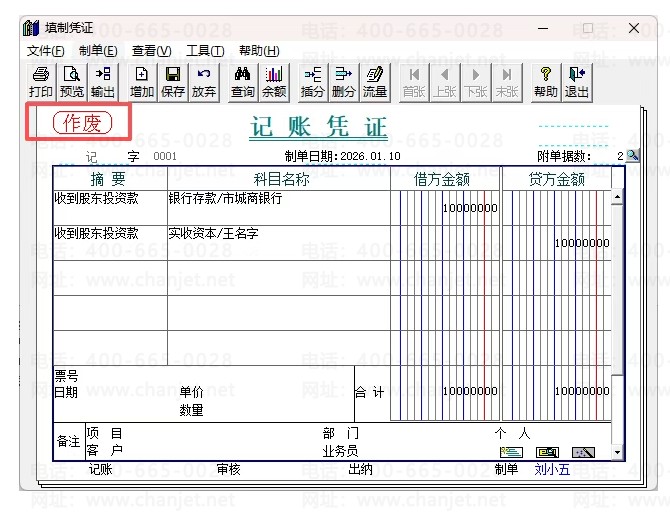Screen dimensions: 670x513
Task: Go to first voucher 首张
Action: (414, 82)
